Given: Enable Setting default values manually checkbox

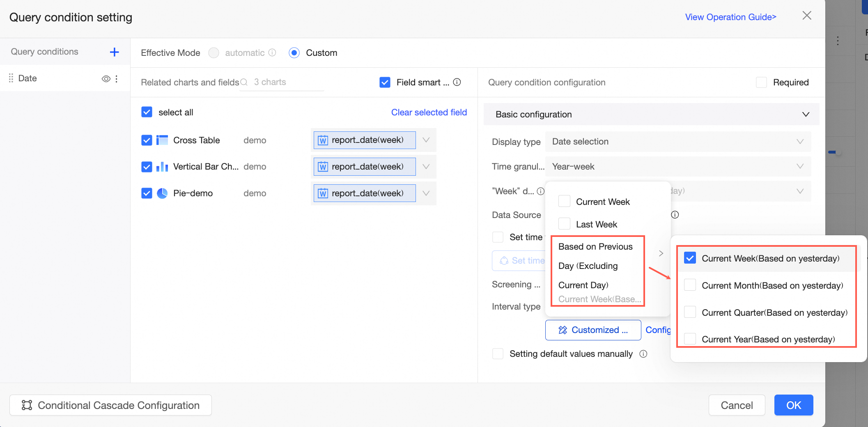Looking at the screenshot, I should click(498, 354).
